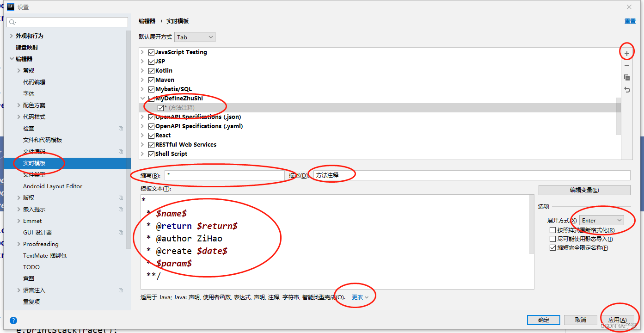Click inside the 模板文本 editor area

point(335,242)
